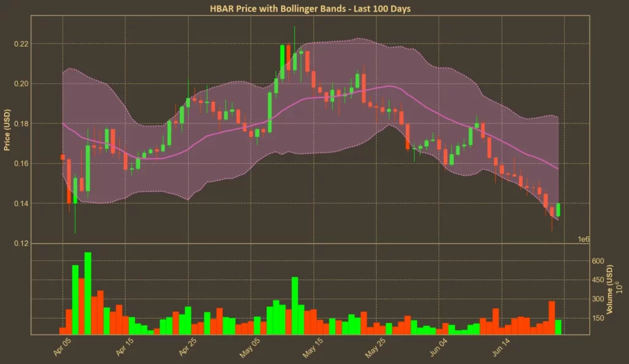The width and height of the screenshot is (629, 364).
Task: Click the 0.14 price tick label
Action: click(21, 204)
